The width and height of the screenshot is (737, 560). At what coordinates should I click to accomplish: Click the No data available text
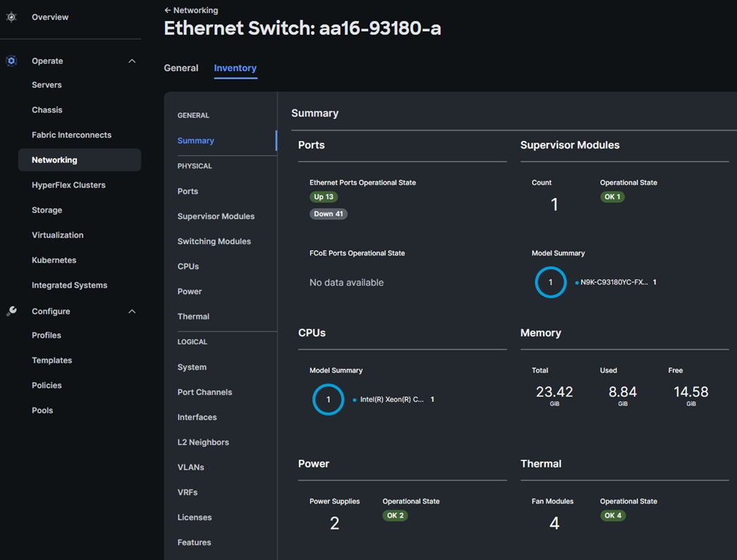tap(346, 283)
